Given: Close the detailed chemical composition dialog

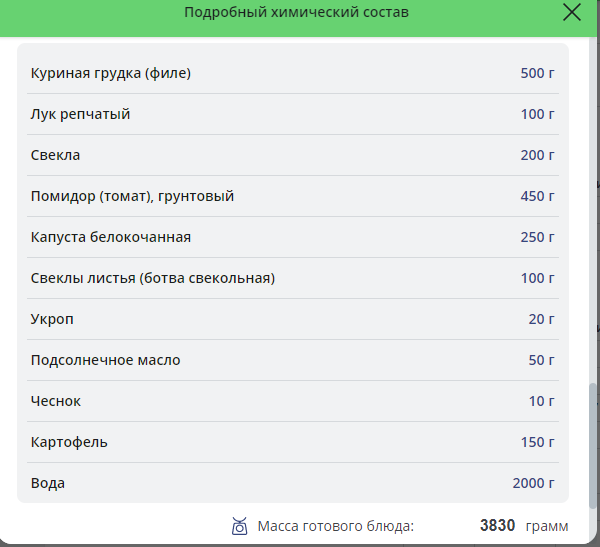Looking at the screenshot, I should click(x=572, y=12).
